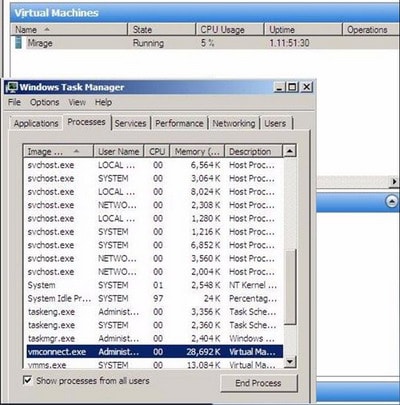The width and height of the screenshot is (400, 405).
Task: Click the 97 CPU value for Idle
Action: 158,298
